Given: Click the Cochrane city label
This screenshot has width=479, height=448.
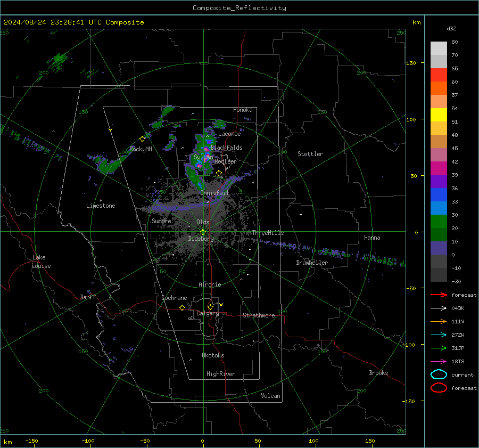Looking at the screenshot, I should click(174, 298).
